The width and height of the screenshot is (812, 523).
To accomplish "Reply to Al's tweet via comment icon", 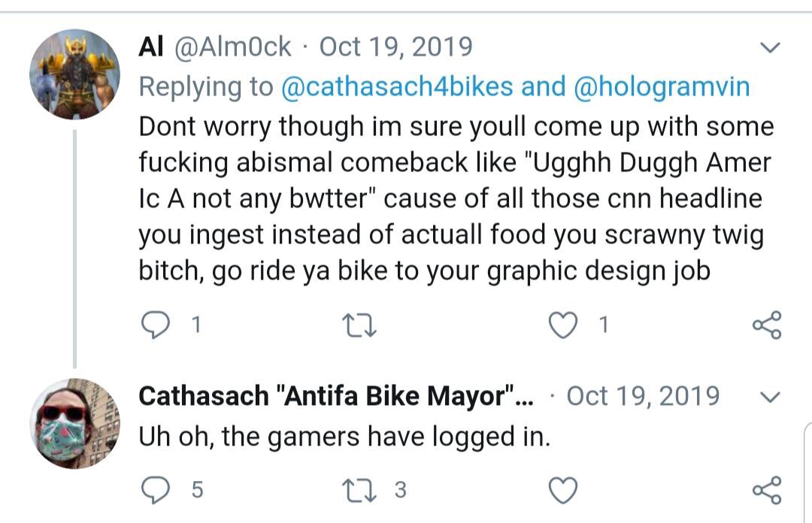I will [x=155, y=325].
